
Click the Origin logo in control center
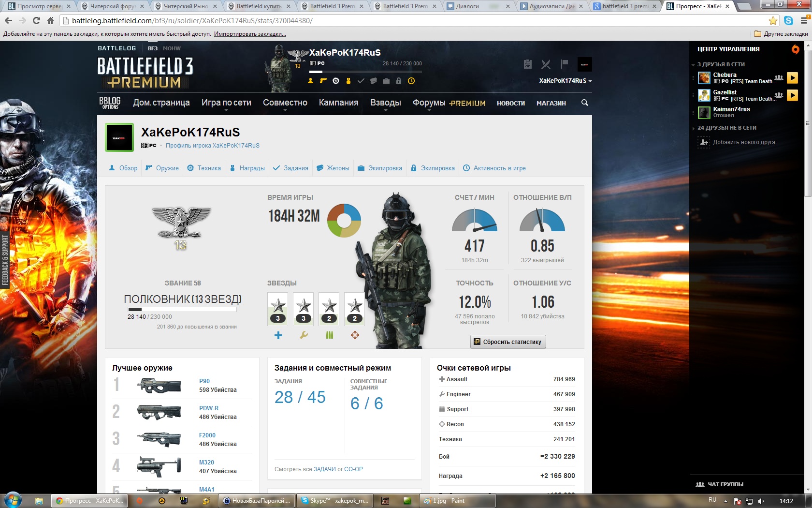pos(795,49)
